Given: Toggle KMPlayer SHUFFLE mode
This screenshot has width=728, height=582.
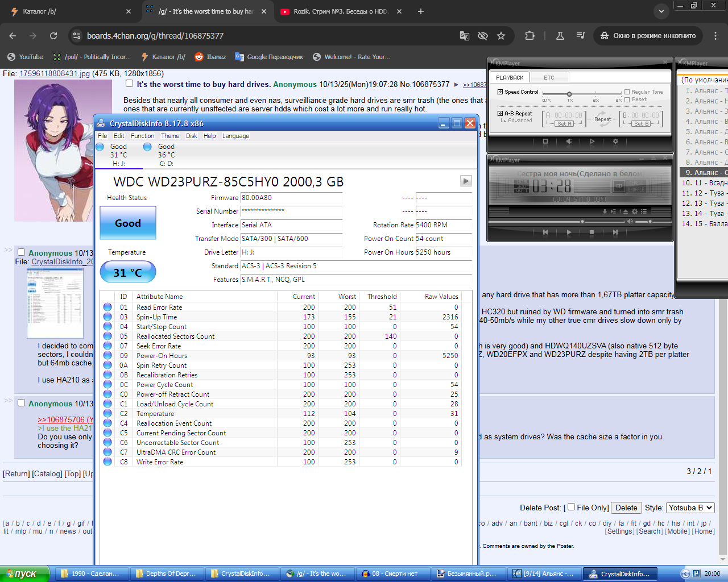Looking at the screenshot, I should [636, 189].
